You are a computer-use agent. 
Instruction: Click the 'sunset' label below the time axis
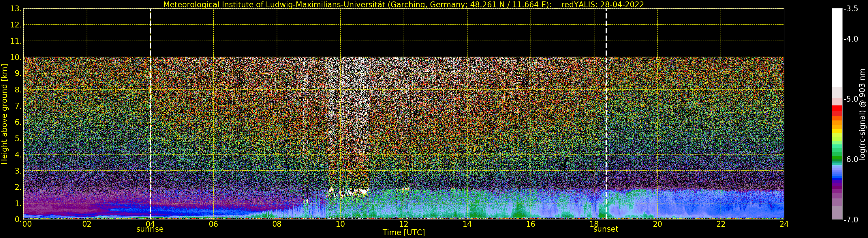click(606, 229)
